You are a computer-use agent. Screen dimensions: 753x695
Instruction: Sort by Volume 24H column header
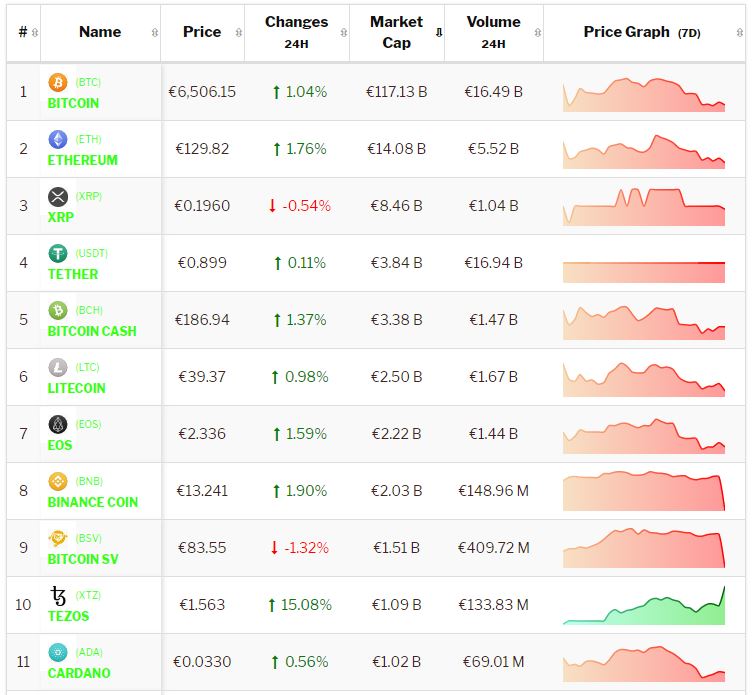point(493,32)
